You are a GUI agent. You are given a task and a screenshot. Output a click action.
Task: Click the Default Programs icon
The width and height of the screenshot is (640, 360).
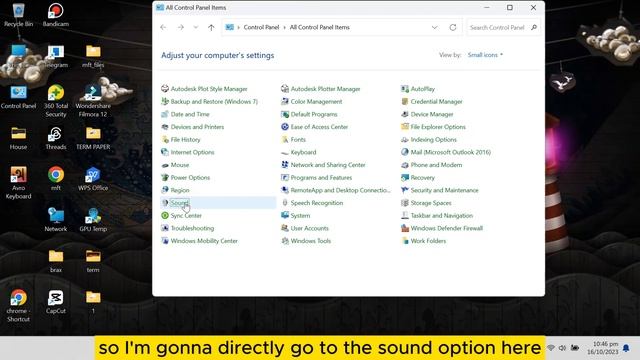pyautogui.click(x=285, y=114)
